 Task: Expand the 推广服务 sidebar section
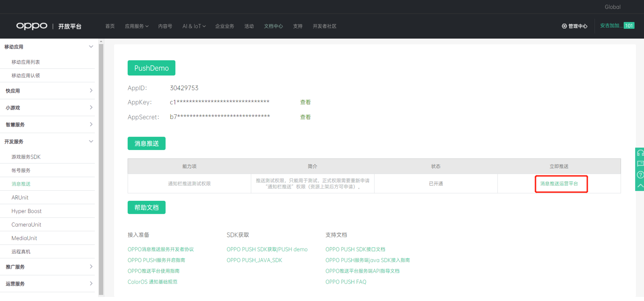pyautogui.click(x=91, y=267)
